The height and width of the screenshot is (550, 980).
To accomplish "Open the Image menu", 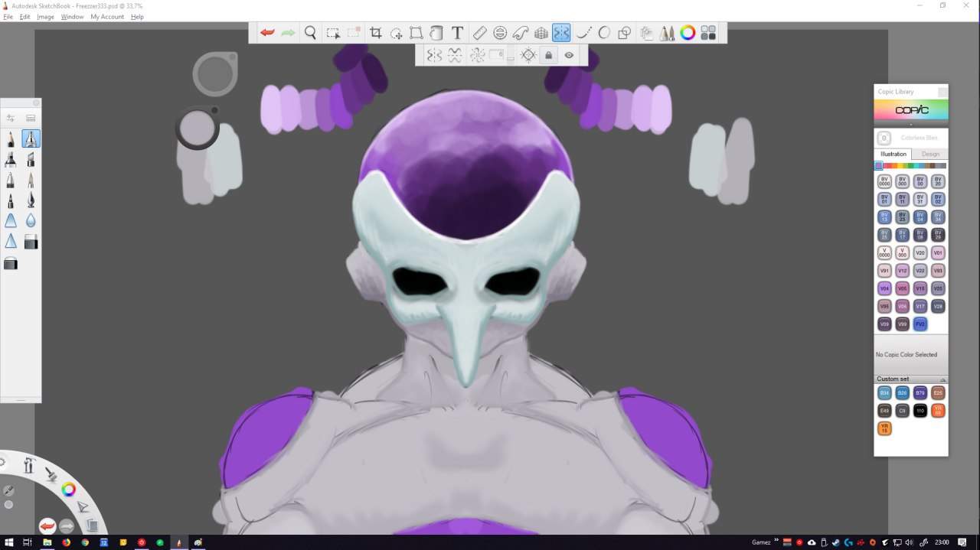I will 46,17.
